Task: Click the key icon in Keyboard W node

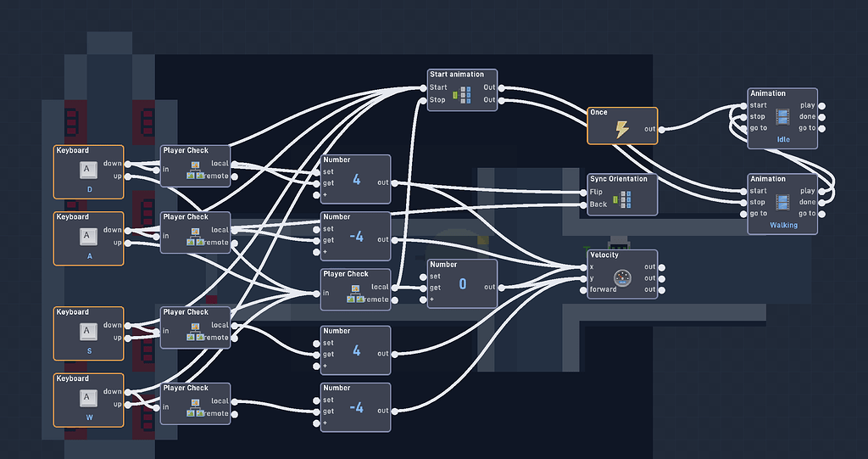Action: click(x=88, y=397)
